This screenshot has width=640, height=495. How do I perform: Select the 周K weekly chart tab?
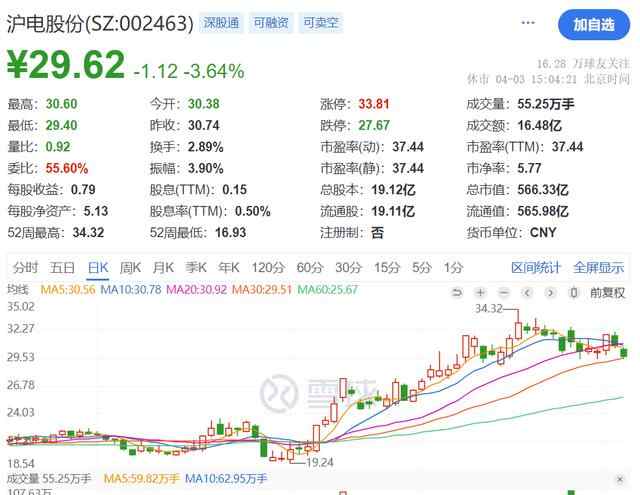(x=130, y=267)
